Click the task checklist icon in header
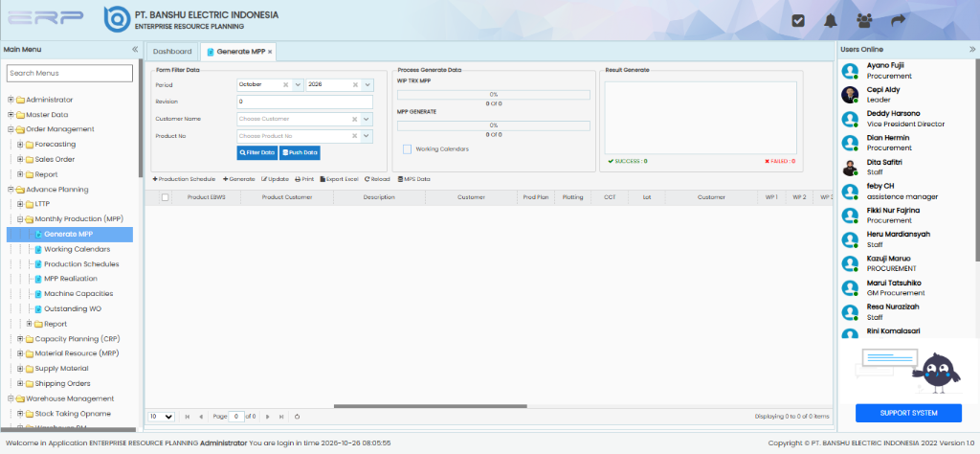This screenshot has height=454, width=980. point(798,21)
